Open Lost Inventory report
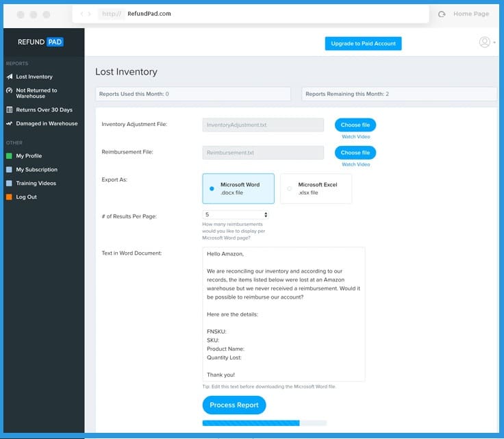The image size is (504, 439). pos(34,77)
